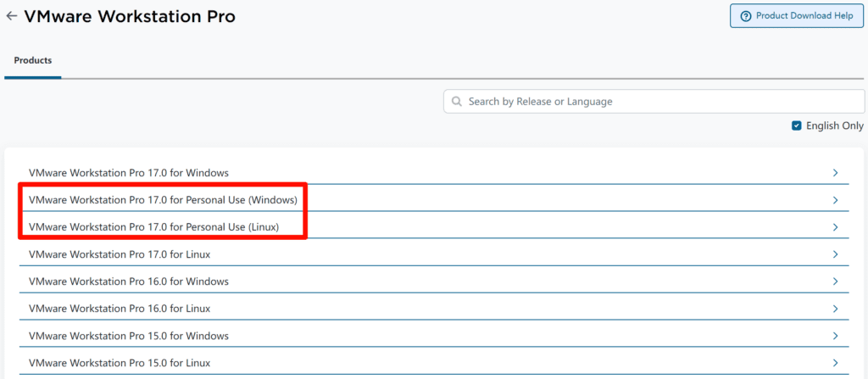
Task: Expand the 17.0 Personal Use (Linux) chevron
Action: (835, 227)
